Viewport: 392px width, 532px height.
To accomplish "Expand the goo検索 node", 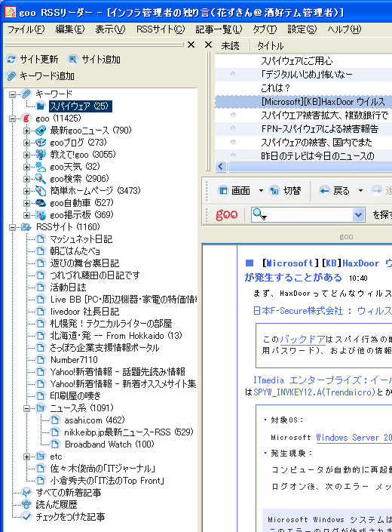I will click(27, 179).
